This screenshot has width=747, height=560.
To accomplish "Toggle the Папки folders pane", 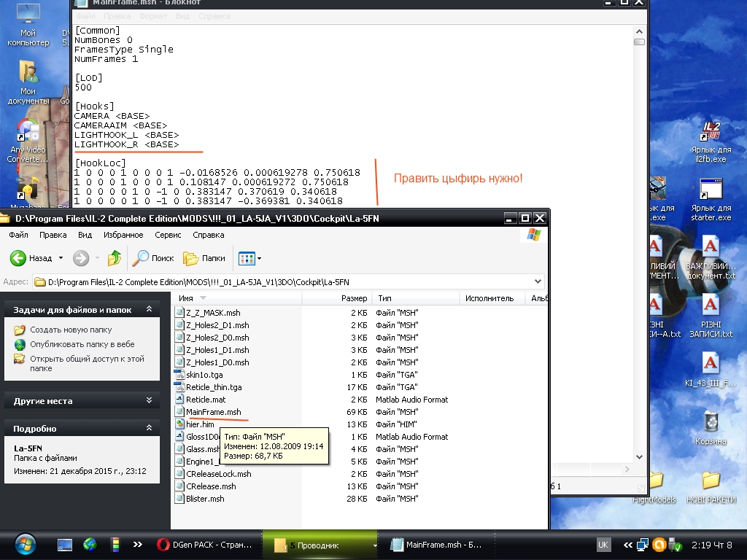I will click(x=204, y=258).
